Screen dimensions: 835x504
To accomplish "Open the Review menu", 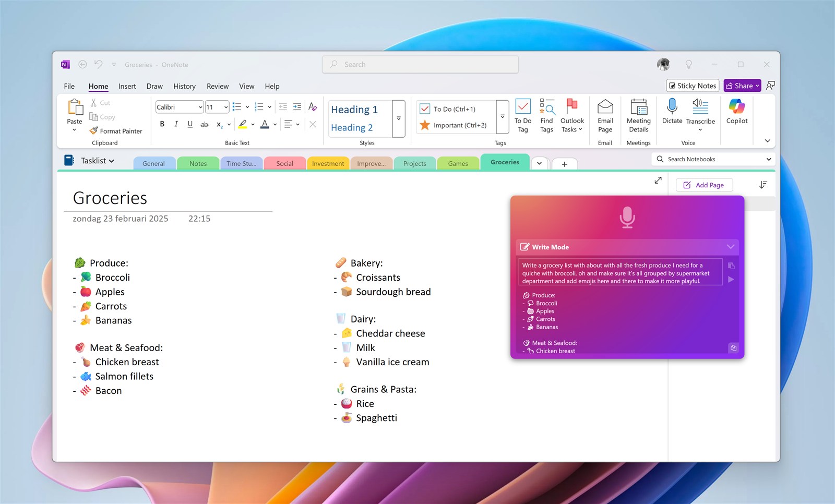I will click(x=217, y=86).
